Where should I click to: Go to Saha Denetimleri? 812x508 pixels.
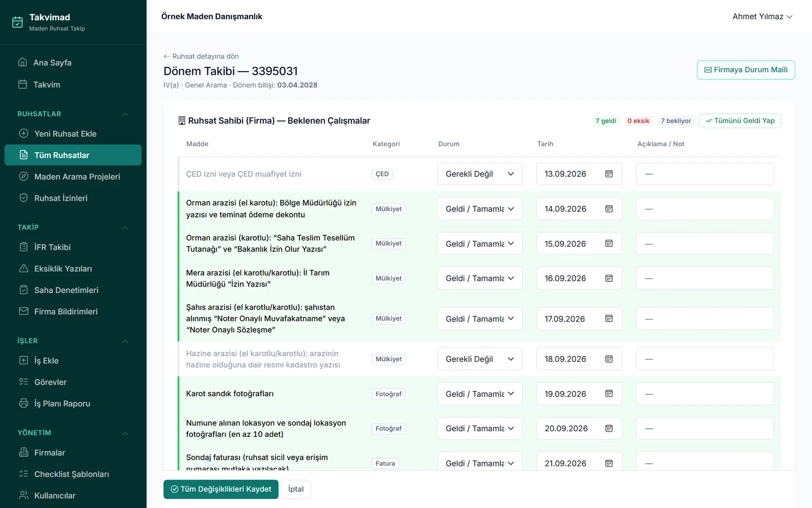tap(73, 290)
